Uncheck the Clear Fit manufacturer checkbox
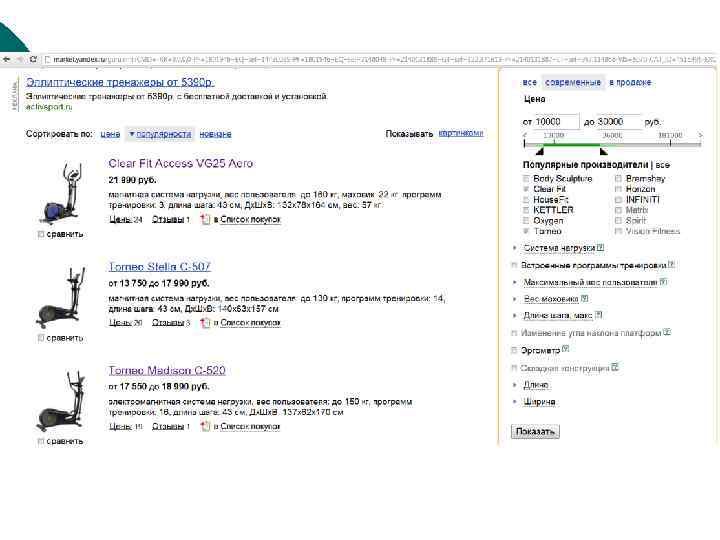Screen dimensions: 720x540 point(526,189)
